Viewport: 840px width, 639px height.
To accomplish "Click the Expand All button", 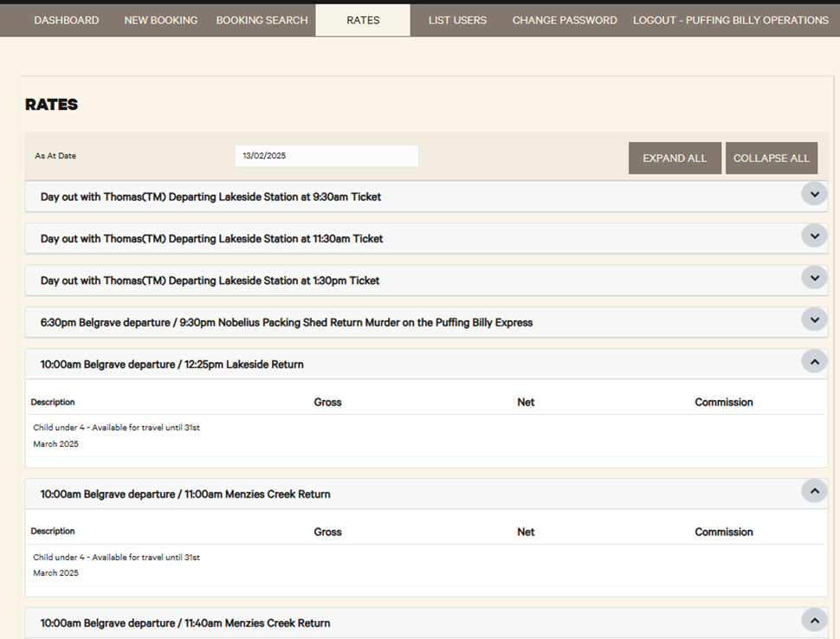I will (x=675, y=158).
